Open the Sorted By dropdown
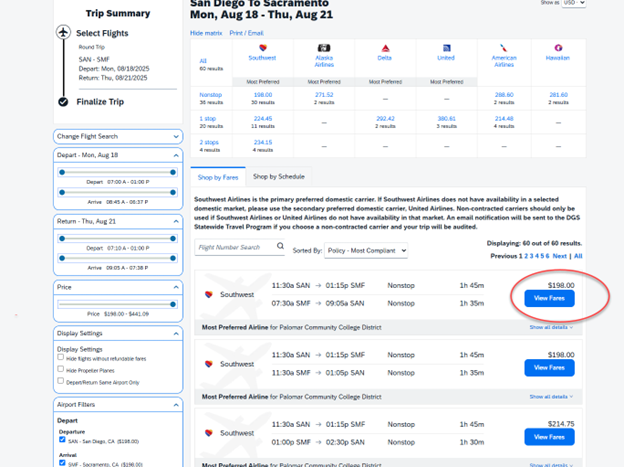Viewport: 624px width, 467px height. (x=366, y=250)
